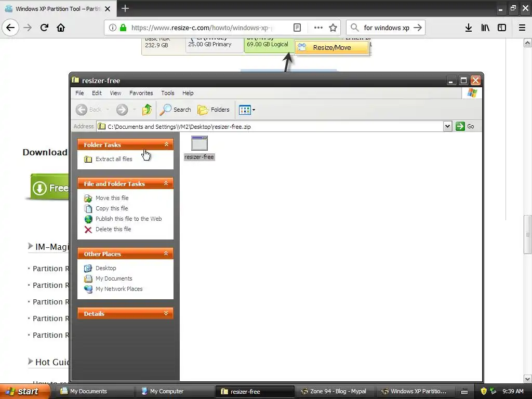Click the Forward arrow in Explorer toolbar
The width and height of the screenshot is (532, 399).
point(122,110)
